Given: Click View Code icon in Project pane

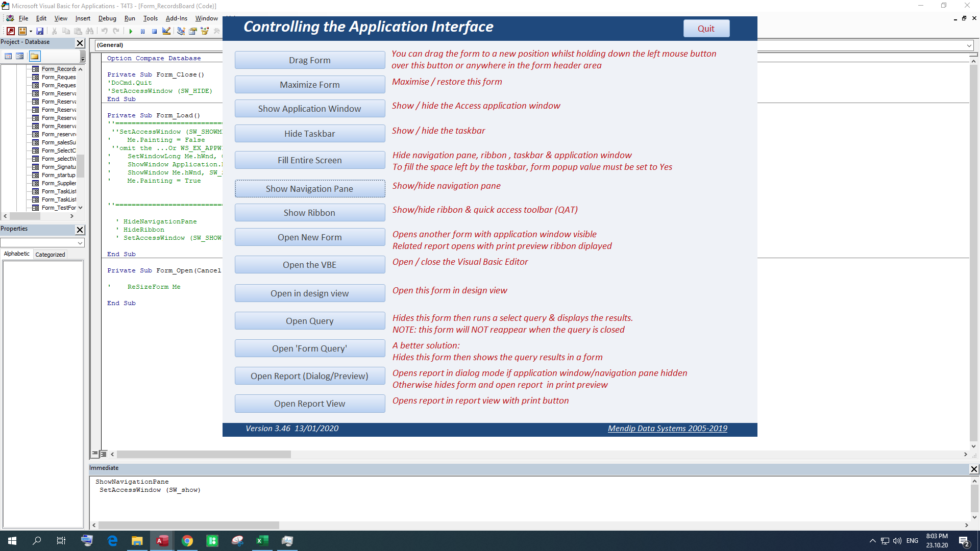Looking at the screenshot, I should pyautogui.click(x=8, y=56).
